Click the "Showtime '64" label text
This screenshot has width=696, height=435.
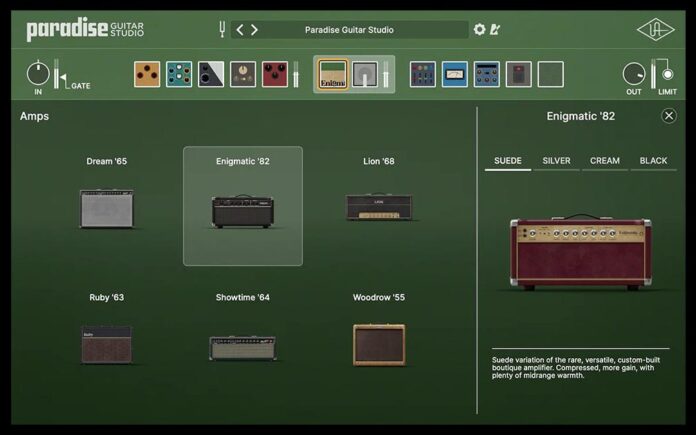pyautogui.click(x=243, y=297)
